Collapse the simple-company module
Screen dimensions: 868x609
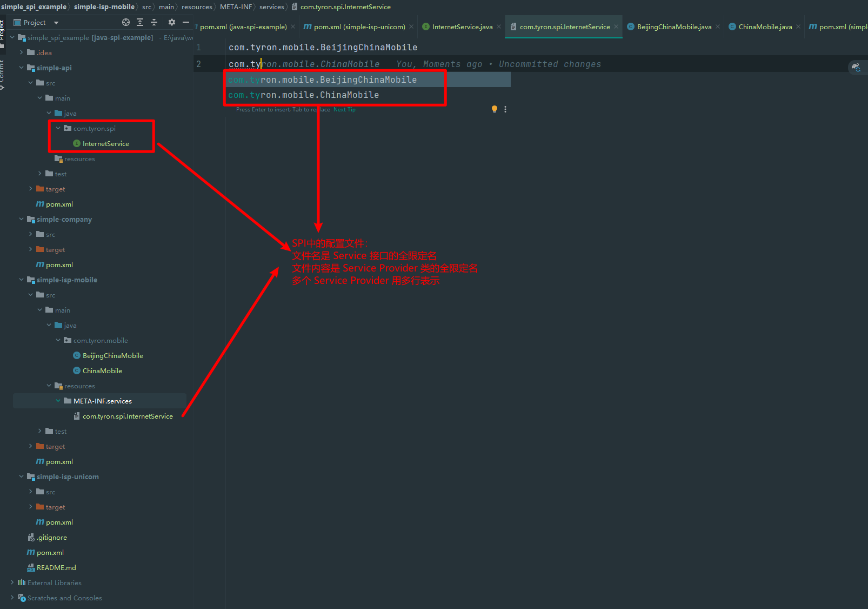tap(21, 219)
